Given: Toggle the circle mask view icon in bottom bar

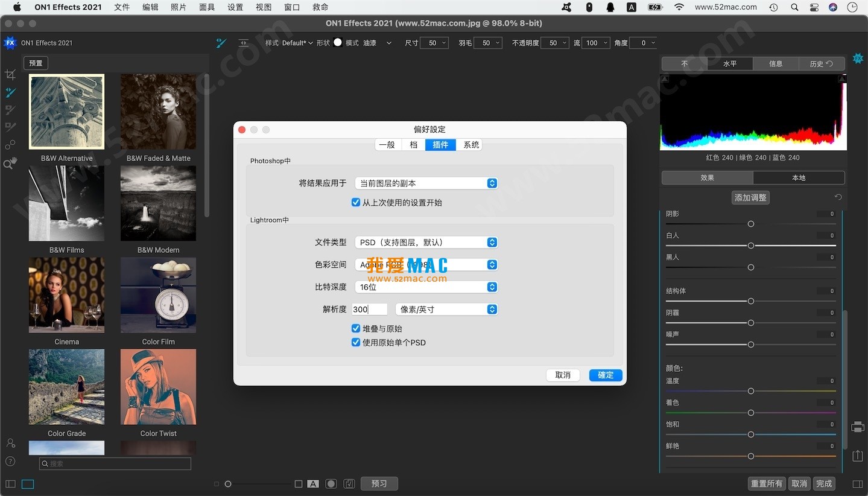Looking at the screenshot, I should click(x=331, y=484).
